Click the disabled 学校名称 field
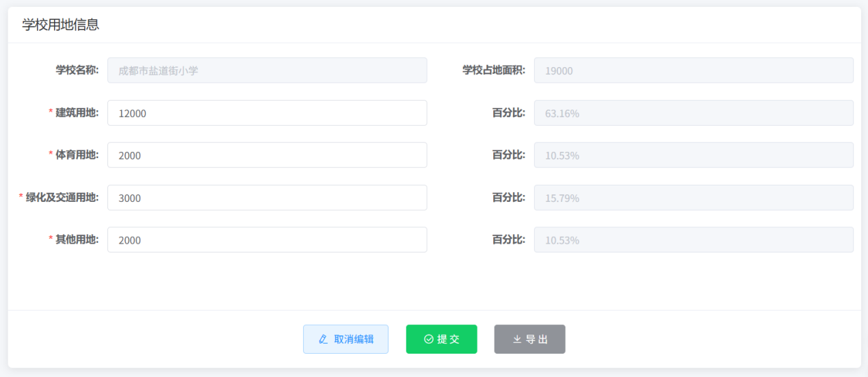The image size is (868, 377). point(267,70)
